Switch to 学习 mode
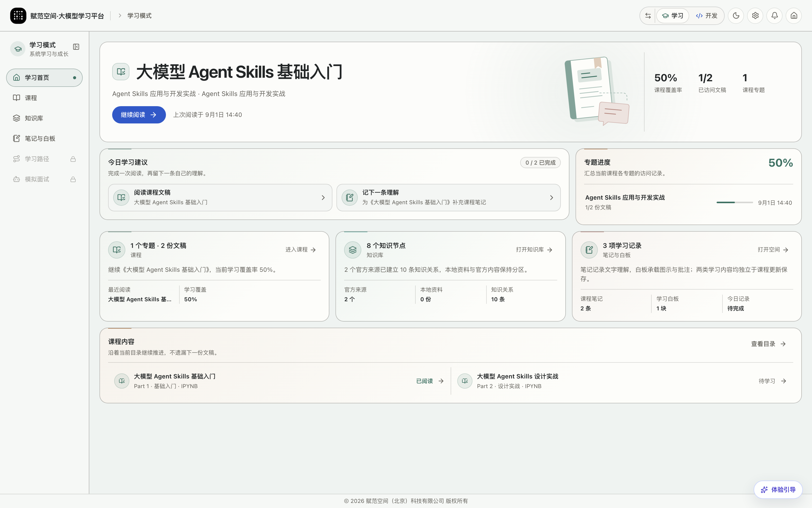Viewport: 812px width, 508px height. [x=672, y=16]
